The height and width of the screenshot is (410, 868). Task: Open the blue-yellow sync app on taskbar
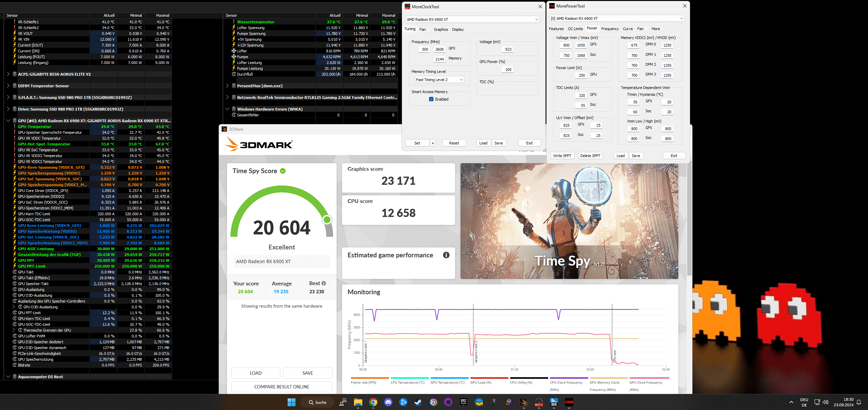[x=479, y=402]
